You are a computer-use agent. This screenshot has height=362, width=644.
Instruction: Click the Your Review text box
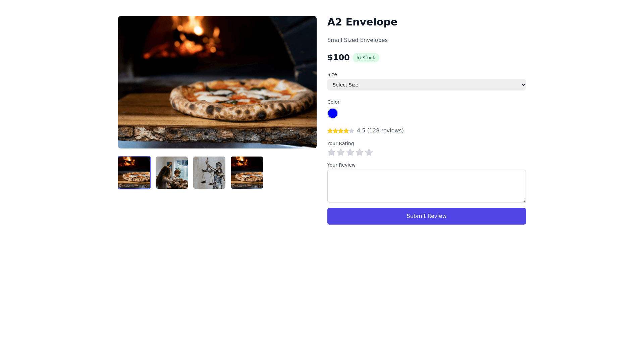(426, 186)
